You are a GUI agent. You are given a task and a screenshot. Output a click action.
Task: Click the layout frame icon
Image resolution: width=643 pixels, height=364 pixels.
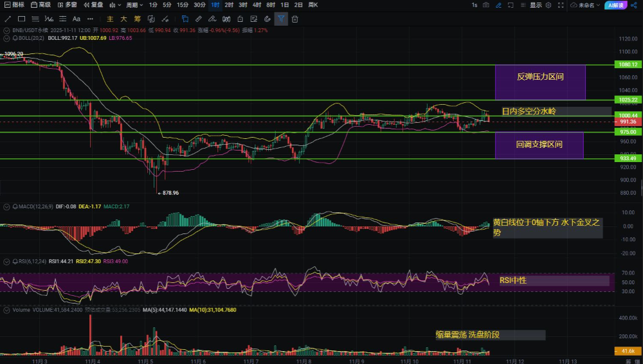tap(511, 5)
